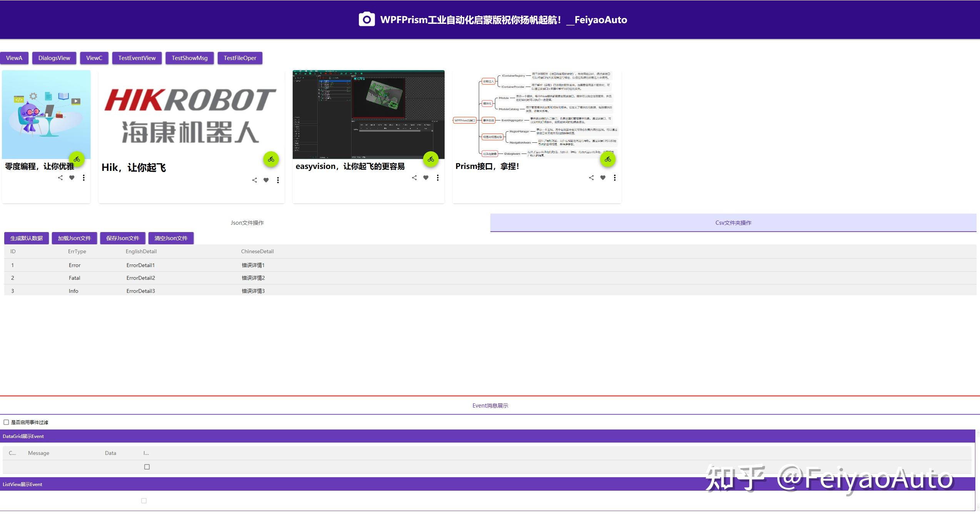This screenshot has height=523, width=980.
Task: Click the green bicycle button on Prism接口 card
Action: (608, 159)
